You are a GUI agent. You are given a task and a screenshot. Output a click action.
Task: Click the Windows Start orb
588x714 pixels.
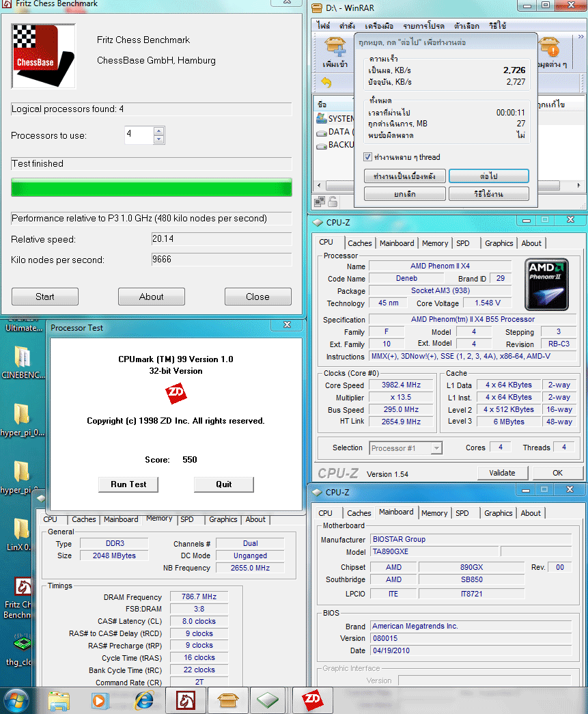pyautogui.click(x=16, y=700)
